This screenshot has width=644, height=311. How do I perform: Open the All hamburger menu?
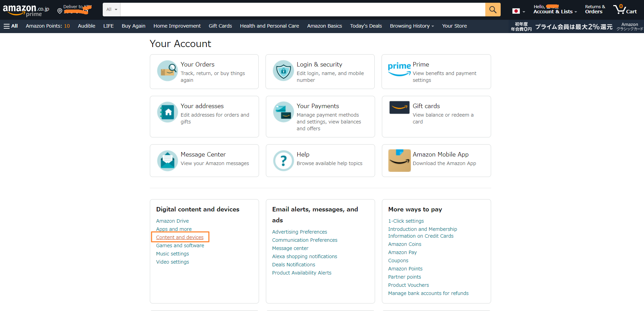pos(11,26)
